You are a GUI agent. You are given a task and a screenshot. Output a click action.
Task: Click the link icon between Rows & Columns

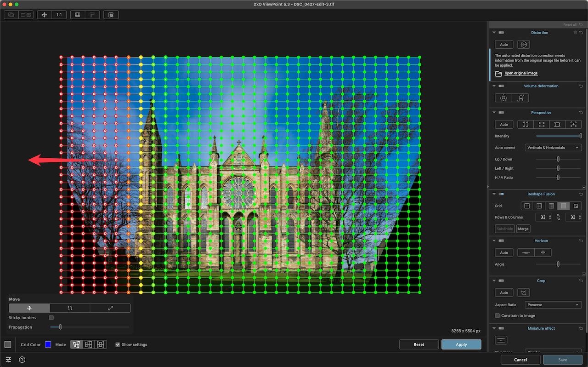click(x=559, y=217)
